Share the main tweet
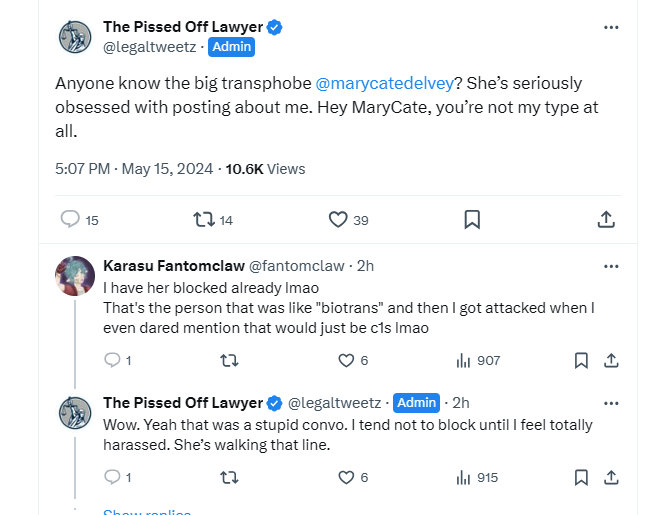Viewport: 660px width, 515px height. [x=606, y=220]
